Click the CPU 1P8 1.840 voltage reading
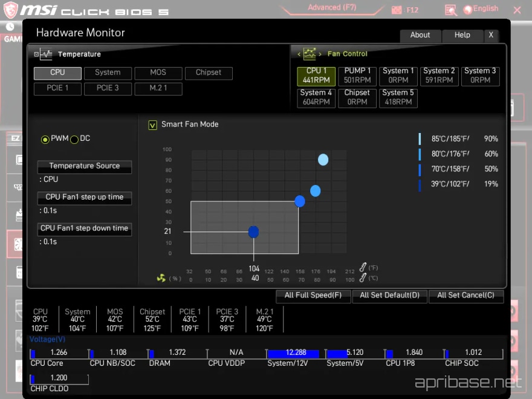532x399 pixels. [414, 352]
